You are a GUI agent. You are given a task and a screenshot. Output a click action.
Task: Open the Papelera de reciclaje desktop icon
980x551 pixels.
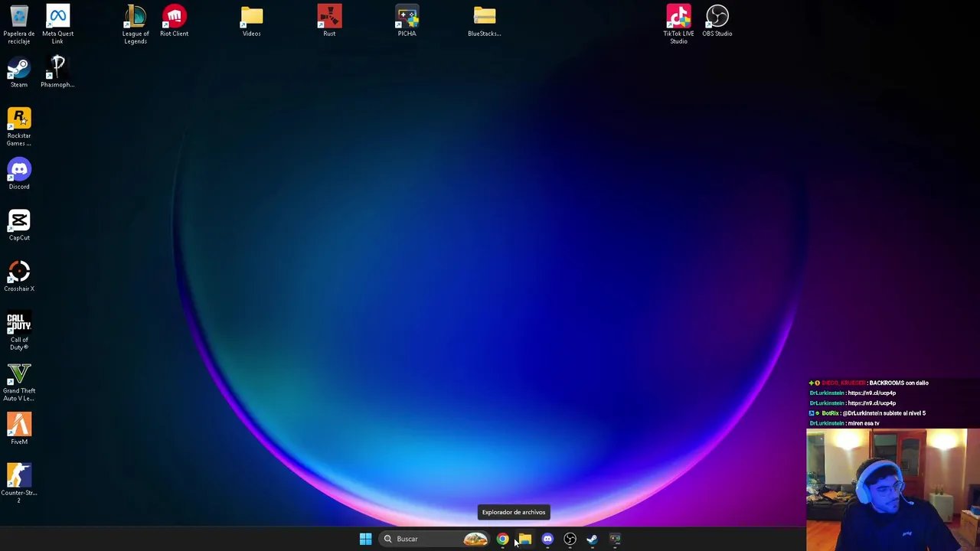19,24
